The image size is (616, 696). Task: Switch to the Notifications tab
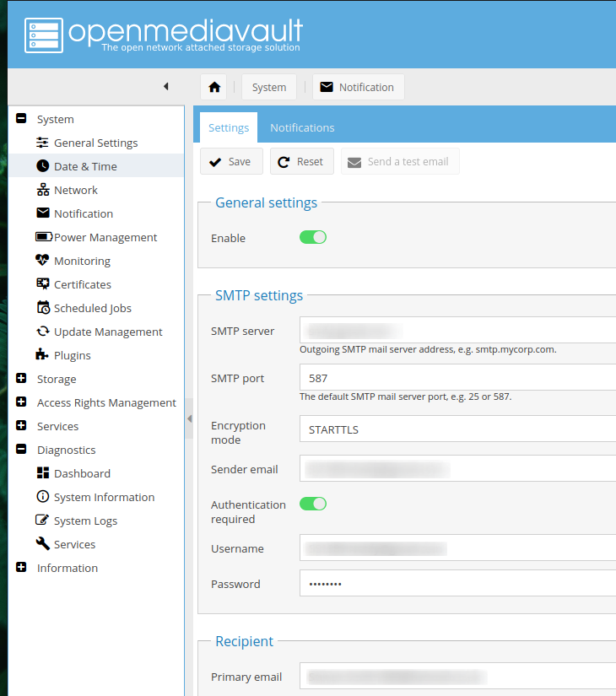pyautogui.click(x=302, y=128)
